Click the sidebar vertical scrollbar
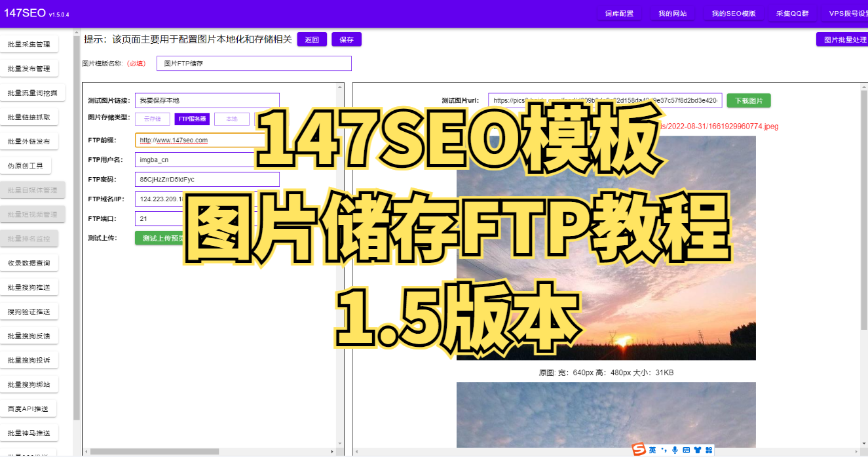Image resolution: width=868 pixels, height=457 pixels. 77,229
